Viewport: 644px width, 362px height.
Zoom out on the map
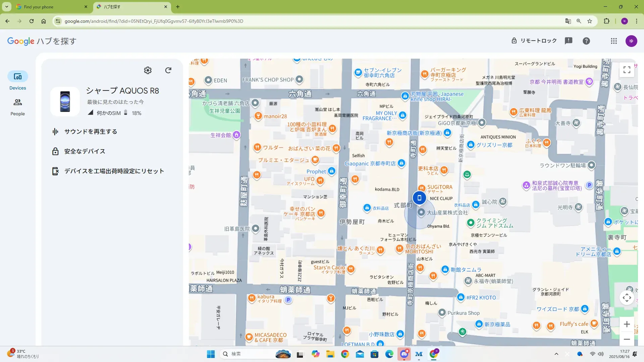coord(627,339)
